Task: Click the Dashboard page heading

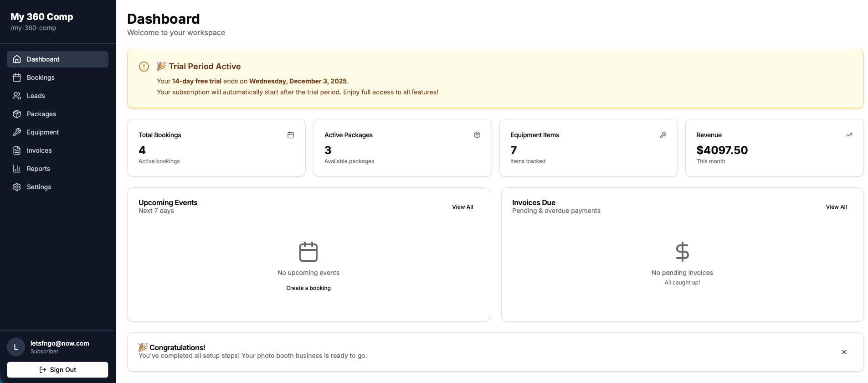Action: point(164,19)
